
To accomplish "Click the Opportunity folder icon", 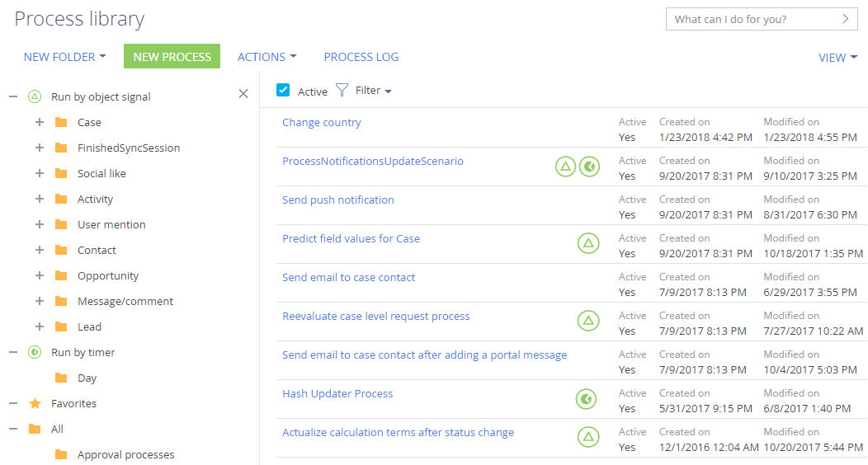I will click(61, 275).
